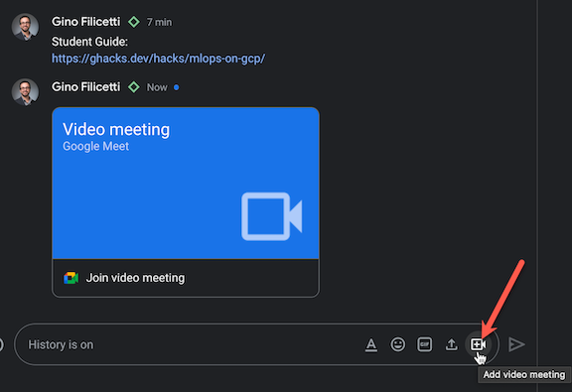Click the green diamond badge beside 7 min

point(134,22)
